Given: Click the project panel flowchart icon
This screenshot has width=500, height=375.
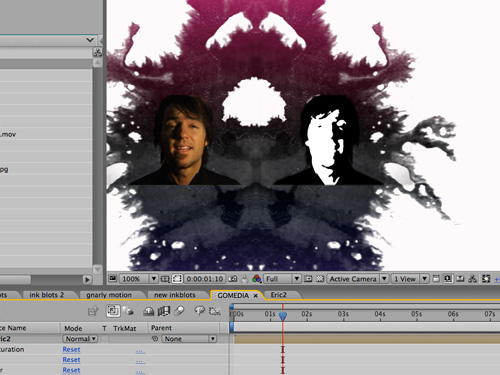Looking at the screenshot, I should (97, 52).
